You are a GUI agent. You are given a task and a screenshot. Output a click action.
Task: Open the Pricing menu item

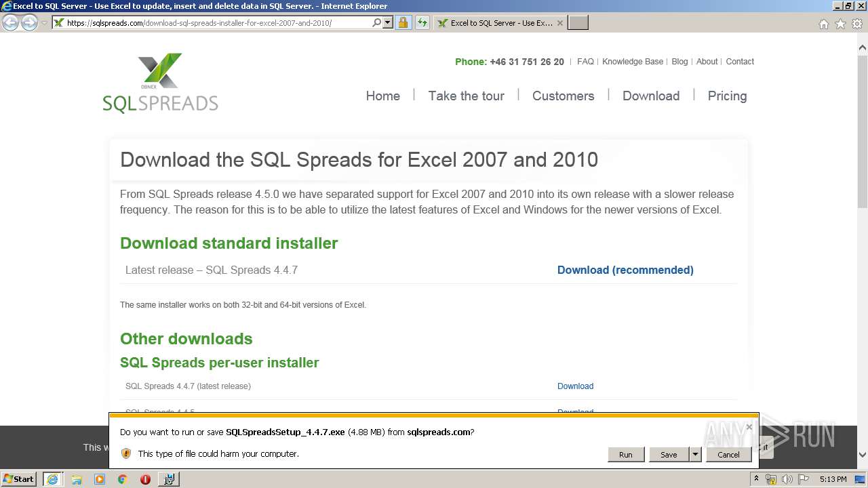727,96
